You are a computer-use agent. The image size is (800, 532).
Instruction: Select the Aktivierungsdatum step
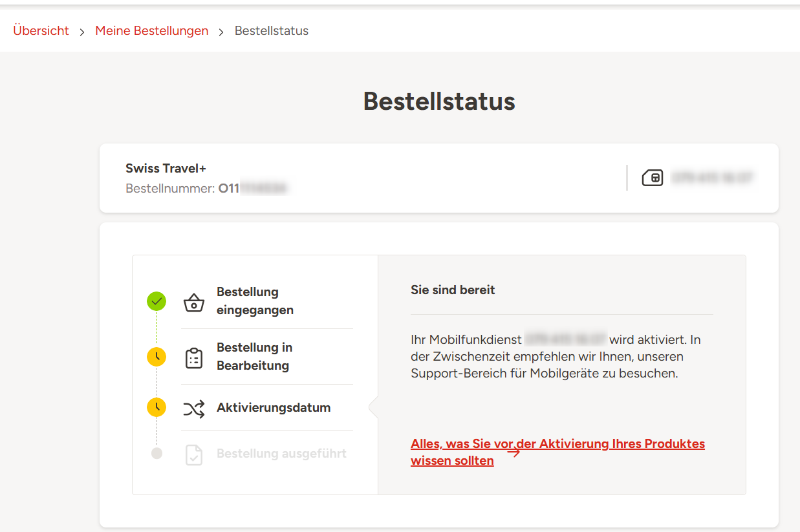[x=274, y=408]
